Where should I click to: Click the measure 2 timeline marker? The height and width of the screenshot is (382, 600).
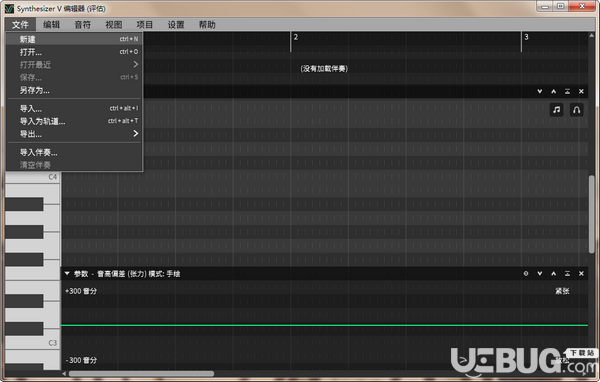pyautogui.click(x=295, y=37)
